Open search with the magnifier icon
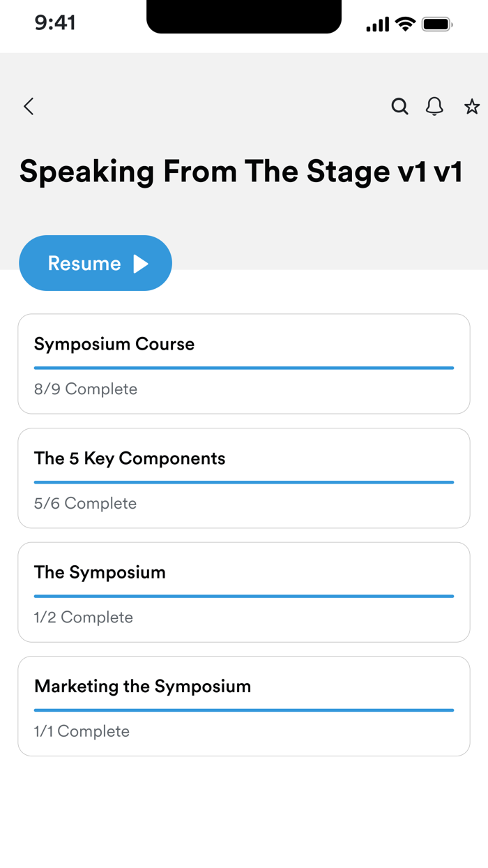Viewport: 488px width, 868px height. 399,106
